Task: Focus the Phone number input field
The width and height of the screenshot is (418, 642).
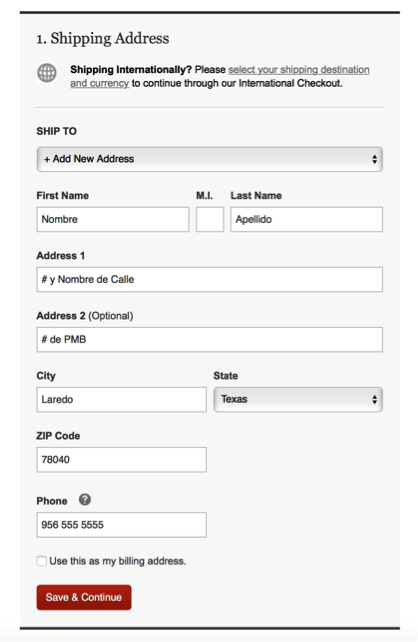Action: [x=122, y=525]
